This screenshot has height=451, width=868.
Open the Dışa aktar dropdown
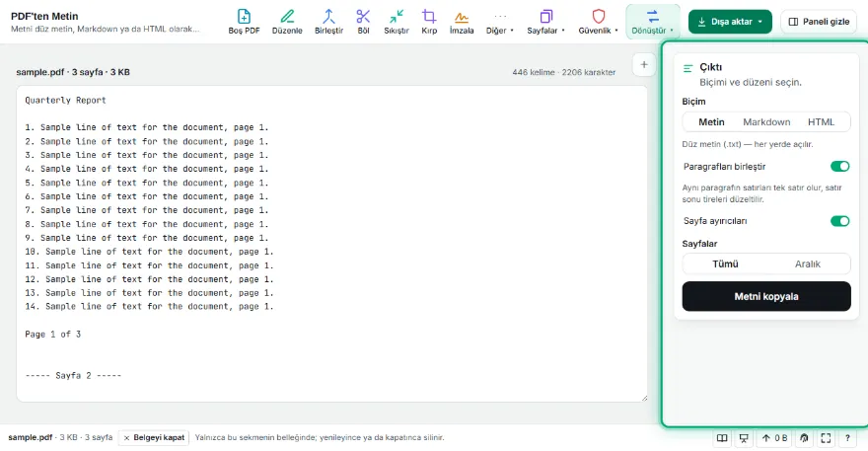[x=730, y=22]
